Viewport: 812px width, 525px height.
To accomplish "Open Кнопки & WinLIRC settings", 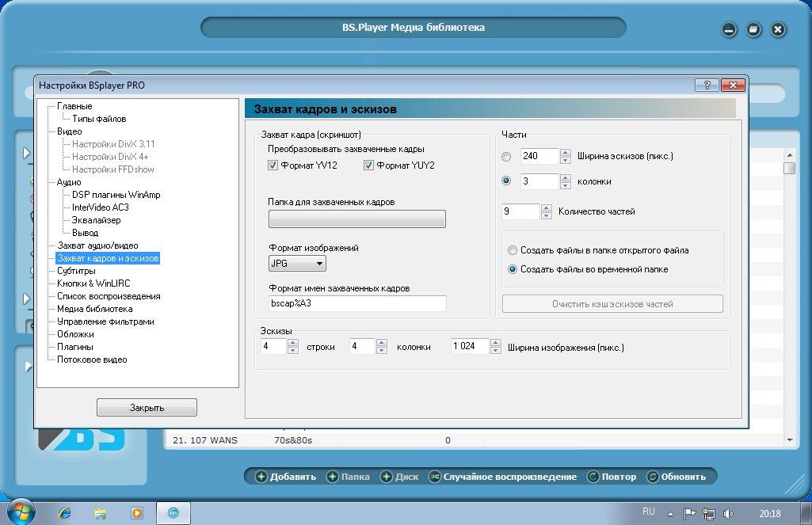I will [x=93, y=283].
